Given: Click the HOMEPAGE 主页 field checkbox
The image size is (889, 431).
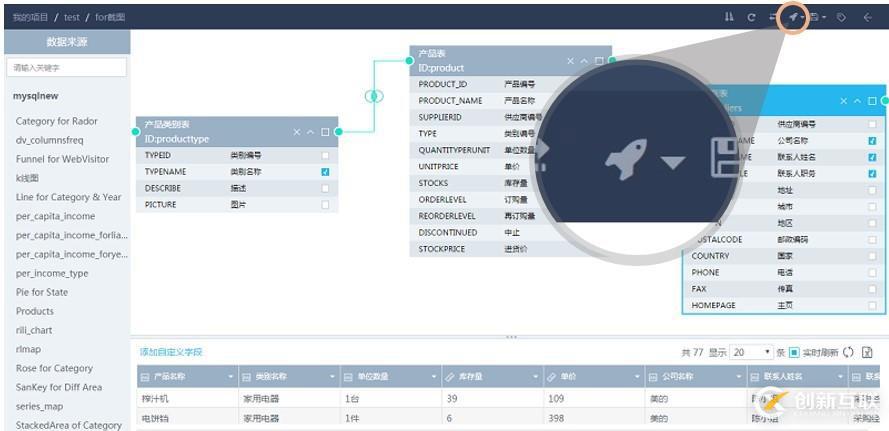Looking at the screenshot, I should click(872, 306).
